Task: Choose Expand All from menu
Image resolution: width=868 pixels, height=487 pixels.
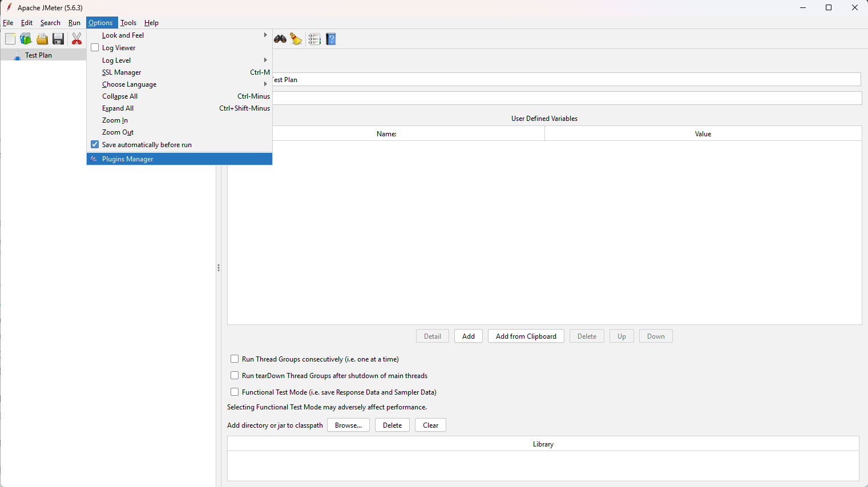Action: pos(179,108)
